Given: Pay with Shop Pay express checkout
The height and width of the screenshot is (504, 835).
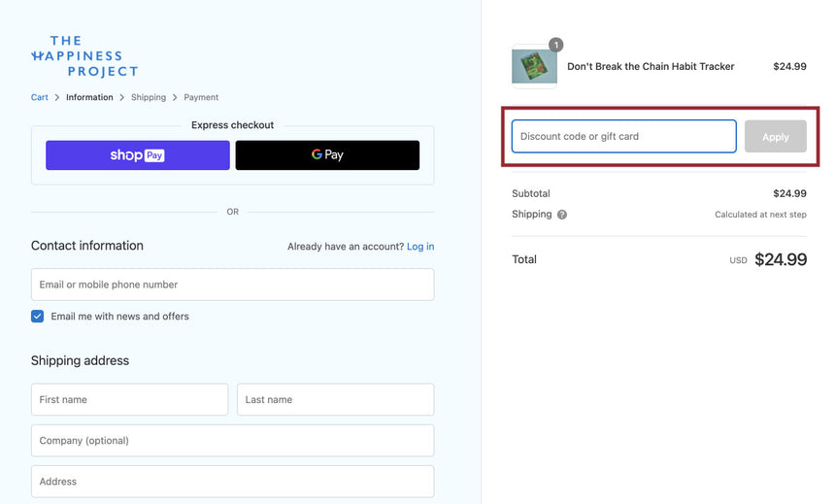Looking at the screenshot, I should click(138, 155).
